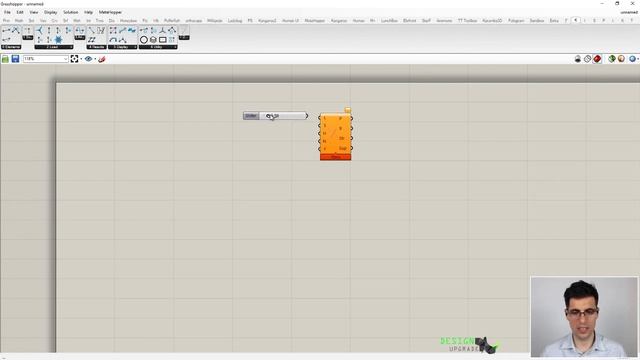
Task: Toggle the Named Views eye icon
Action: tap(88, 59)
